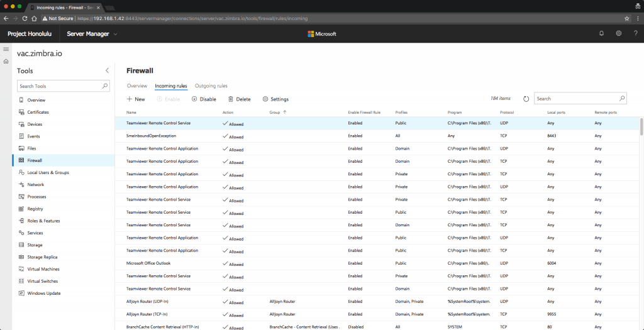Open Local Users & Groups icon
The height and width of the screenshot is (330, 644).
21,172
